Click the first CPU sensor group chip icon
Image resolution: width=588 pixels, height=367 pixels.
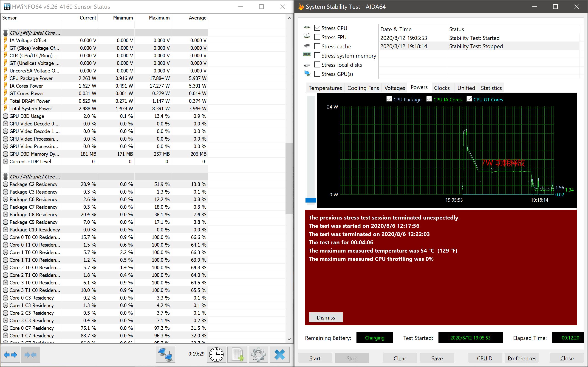(5, 33)
